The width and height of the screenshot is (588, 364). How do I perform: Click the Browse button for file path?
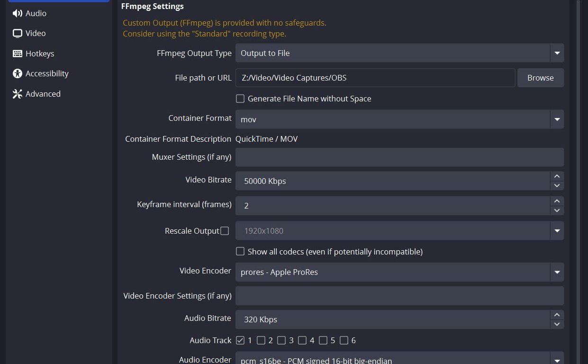click(x=540, y=78)
